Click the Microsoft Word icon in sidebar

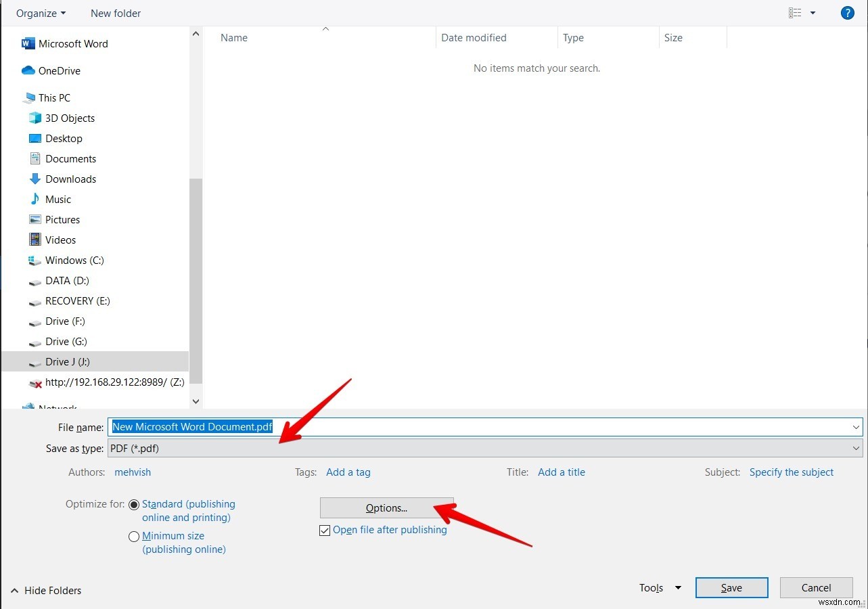[x=28, y=44]
